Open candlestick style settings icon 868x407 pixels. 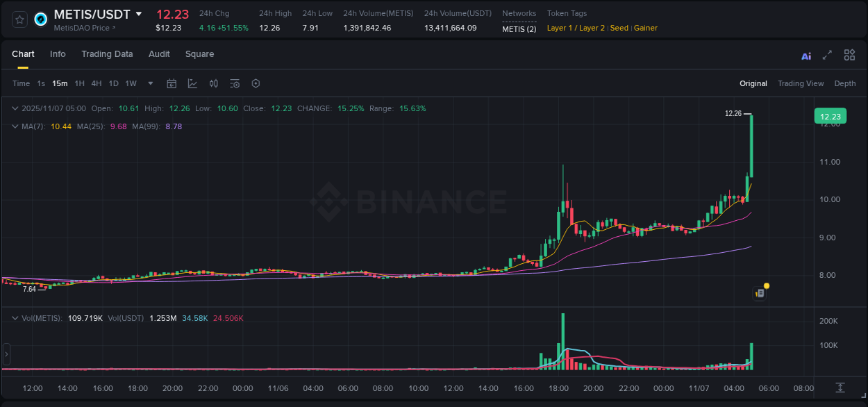[x=214, y=83]
